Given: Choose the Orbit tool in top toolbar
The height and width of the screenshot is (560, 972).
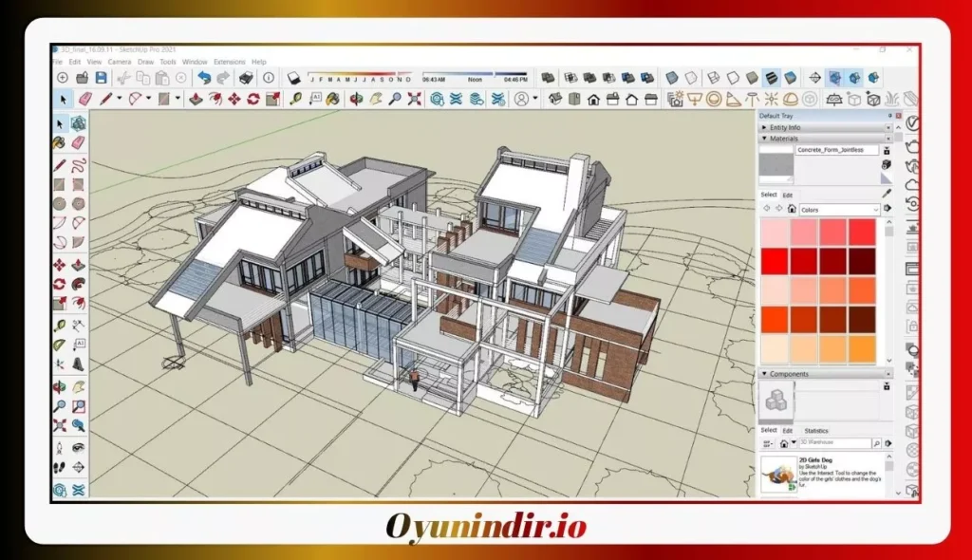Looking at the screenshot, I should click(x=357, y=100).
